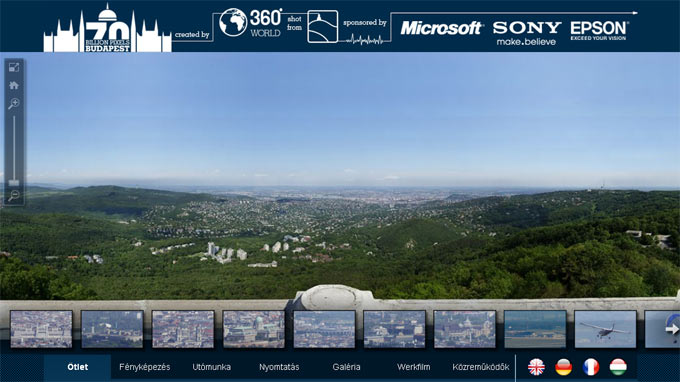Image resolution: width=680 pixels, height=382 pixels.
Task: Visit the Sony make.believe sponsor logo
Action: pos(526,33)
